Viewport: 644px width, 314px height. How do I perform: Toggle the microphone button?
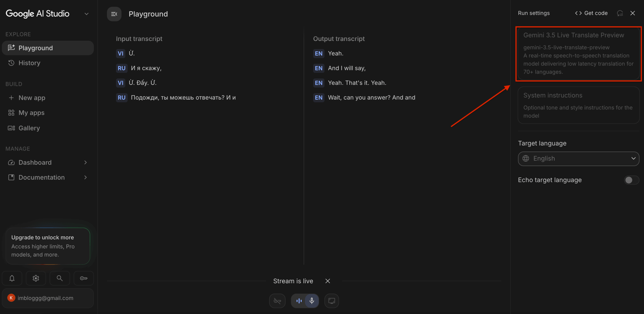312,301
